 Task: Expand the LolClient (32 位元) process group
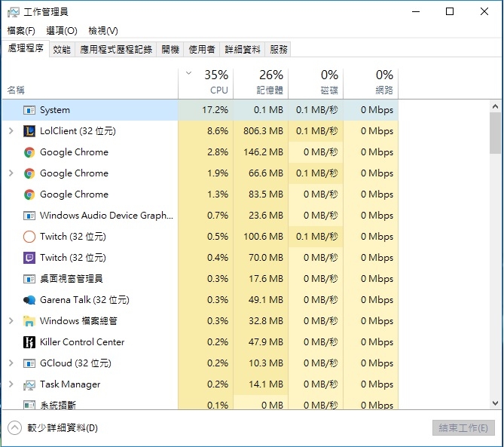tap(11, 131)
